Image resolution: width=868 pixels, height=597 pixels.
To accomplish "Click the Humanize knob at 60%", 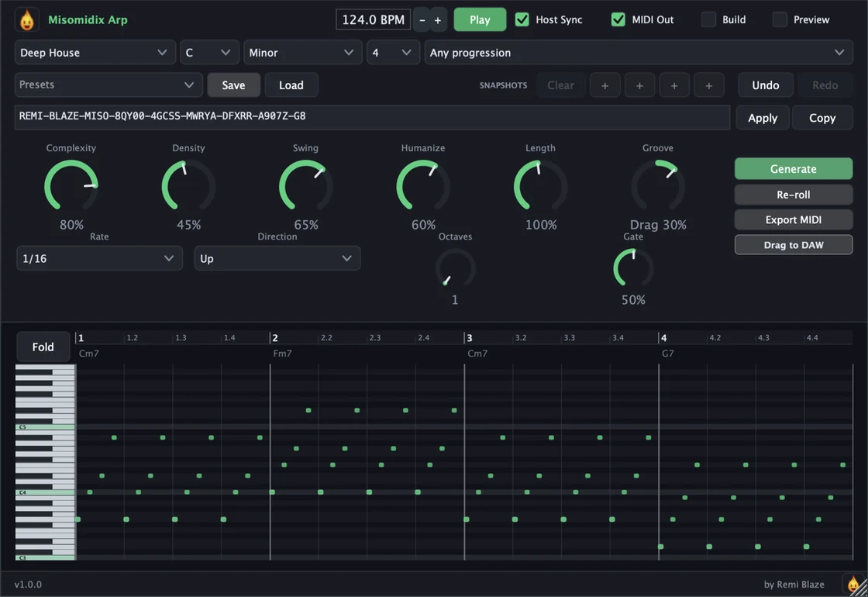I will tap(423, 187).
